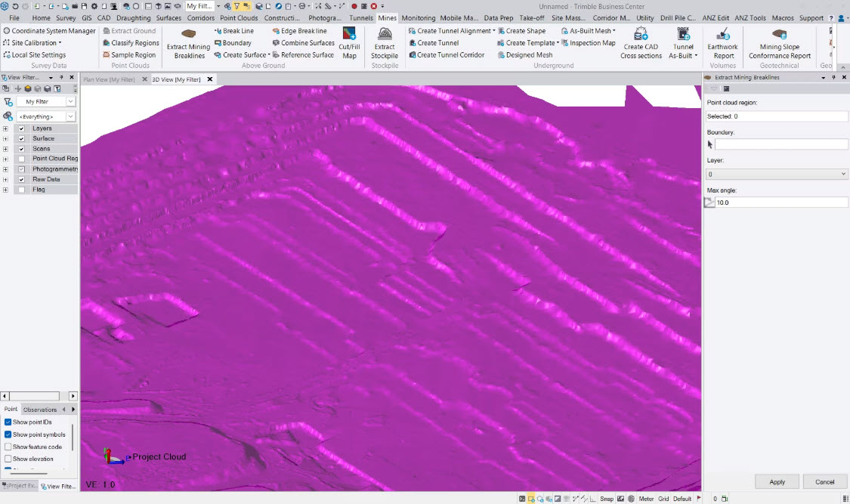Screen dimensions: 850x504
Task: Click the red flag icon in status bar
Action: pyautogui.click(x=699, y=498)
